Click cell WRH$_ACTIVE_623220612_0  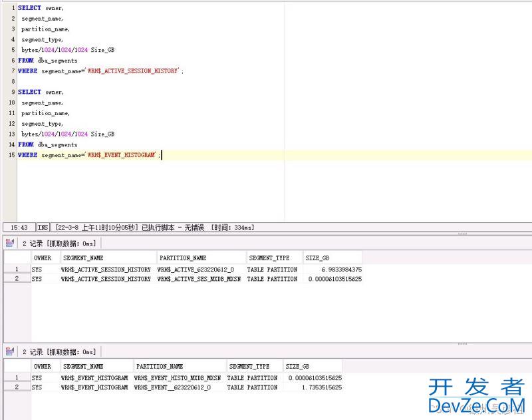click(196, 270)
